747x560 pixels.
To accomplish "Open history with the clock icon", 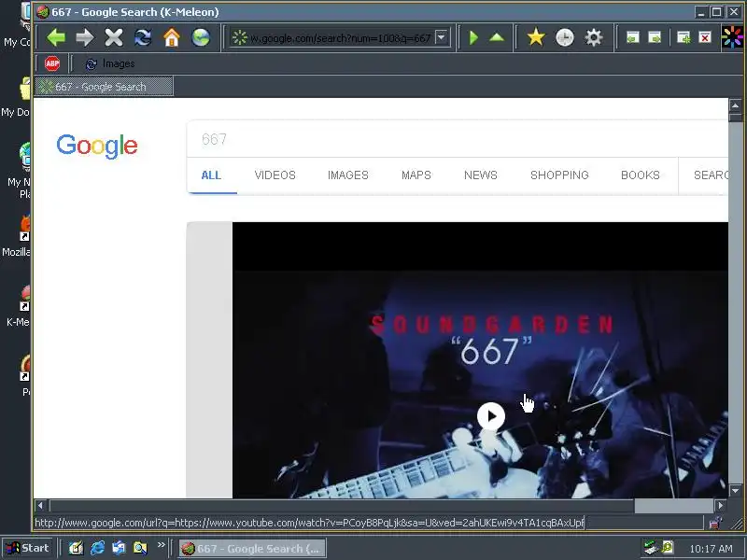I will 565,37.
